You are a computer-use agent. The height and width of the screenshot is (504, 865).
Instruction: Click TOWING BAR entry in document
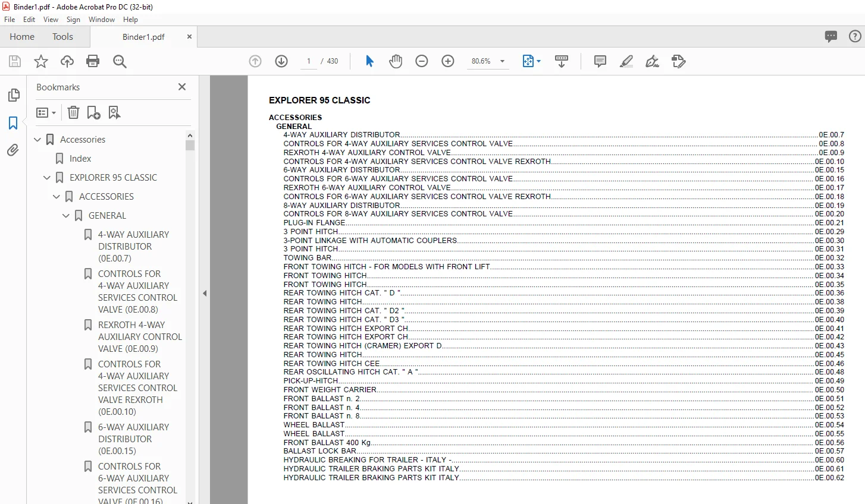pos(308,258)
